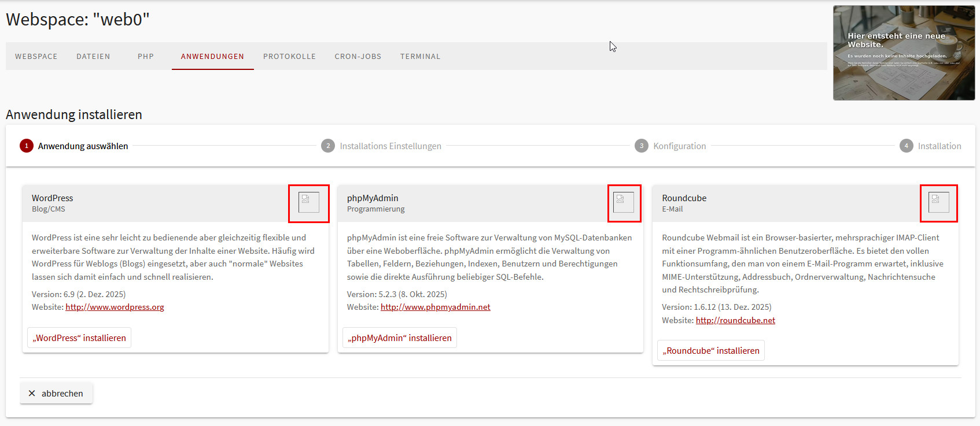This screenshot has width=980, height=426.
Task: Install WordPress via its install button
Action: (x=79, y=338)
